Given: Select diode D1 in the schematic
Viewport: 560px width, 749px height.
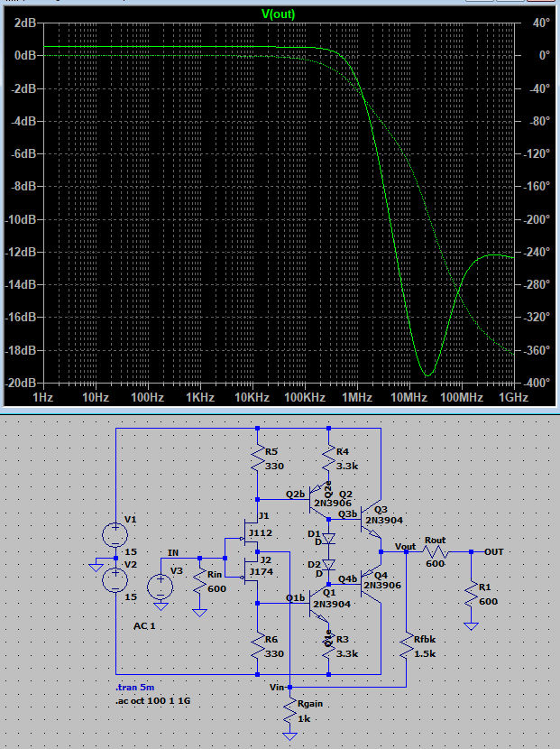Looking at the screenshot, I should tap(329, 538).
